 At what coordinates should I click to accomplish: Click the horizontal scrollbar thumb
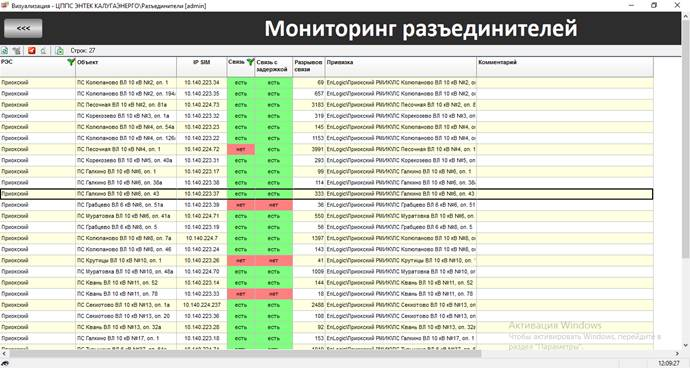pyautogui.click(x=245, y=353)
